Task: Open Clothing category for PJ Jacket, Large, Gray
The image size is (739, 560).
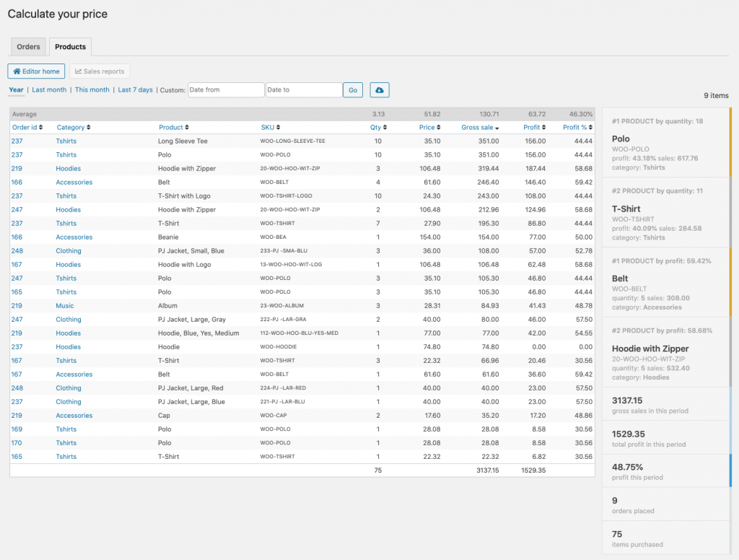Action: pyautogui.click(x=69, y=319)
